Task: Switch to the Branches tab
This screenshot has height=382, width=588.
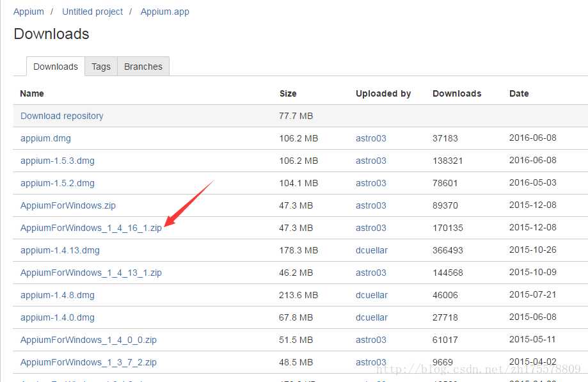Action: [143, 67]
